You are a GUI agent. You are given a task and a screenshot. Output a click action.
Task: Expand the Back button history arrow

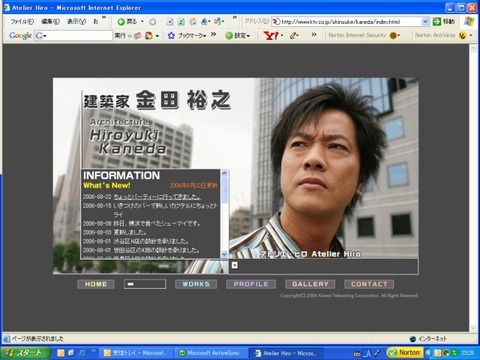(x=142, y=22)
